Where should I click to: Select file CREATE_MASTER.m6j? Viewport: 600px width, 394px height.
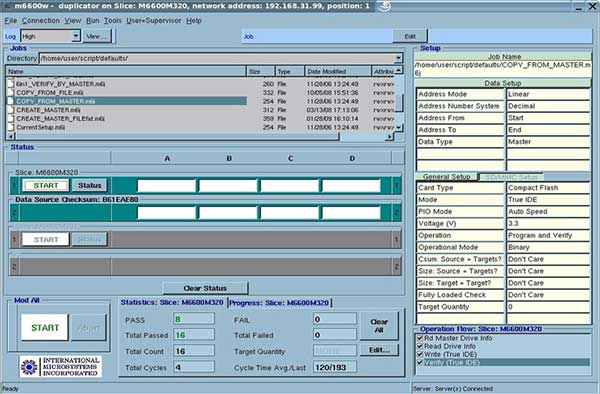click(x=48, y=110)
